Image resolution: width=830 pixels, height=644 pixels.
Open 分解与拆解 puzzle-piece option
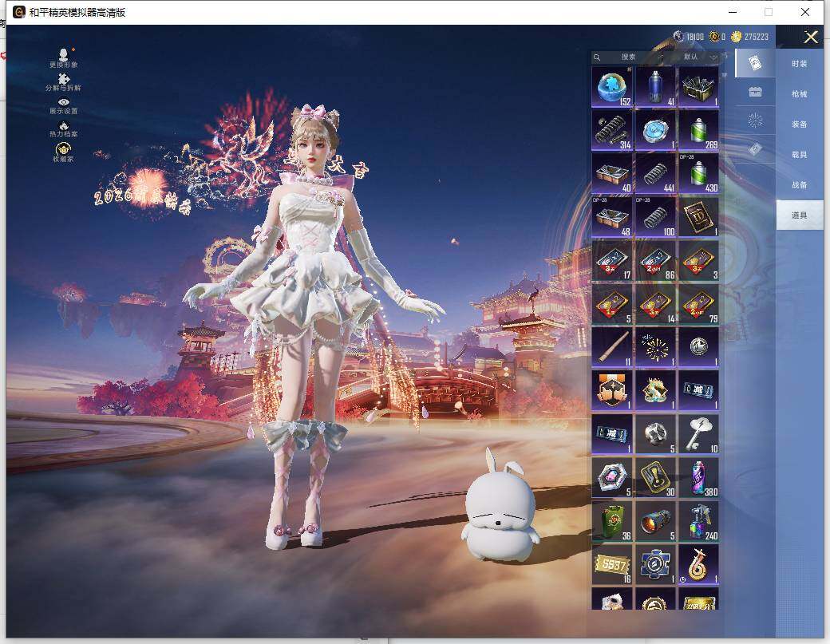pyautogui.click(x=64, y=82)
